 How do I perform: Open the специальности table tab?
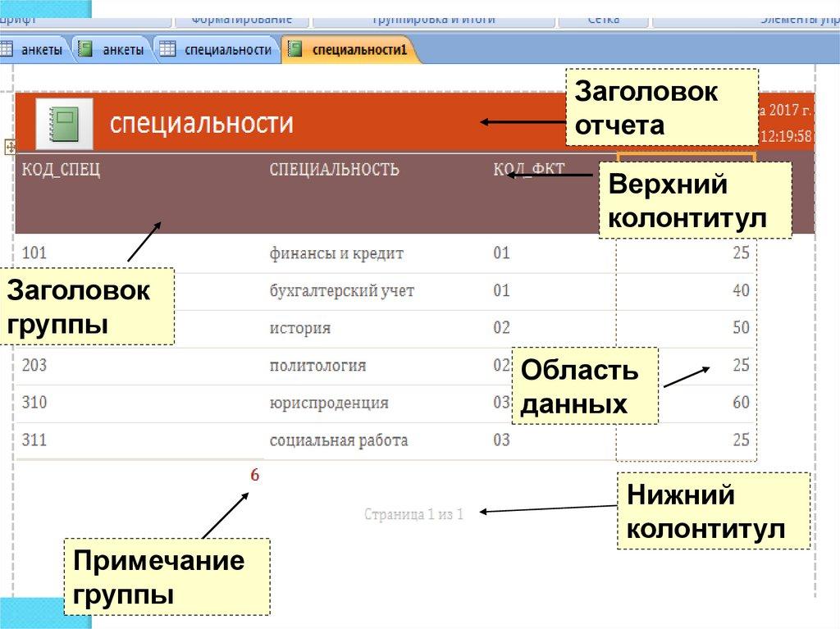pos(227,51)
